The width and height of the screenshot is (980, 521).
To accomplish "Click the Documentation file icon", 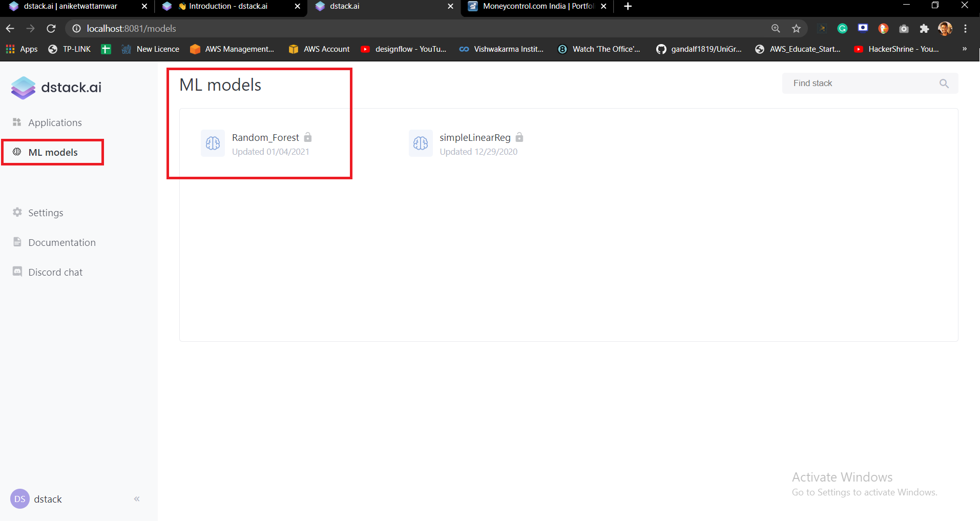I will click(x=17, y=242).
